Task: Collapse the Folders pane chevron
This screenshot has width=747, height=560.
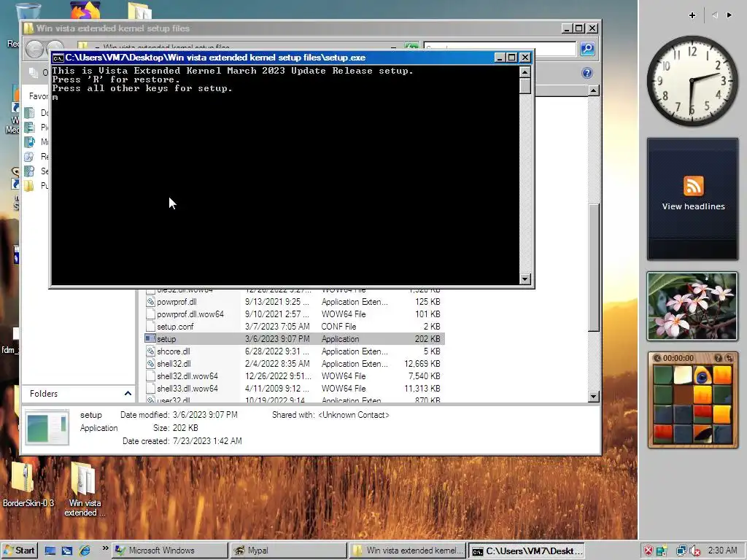Action: [x=128, y=393]
